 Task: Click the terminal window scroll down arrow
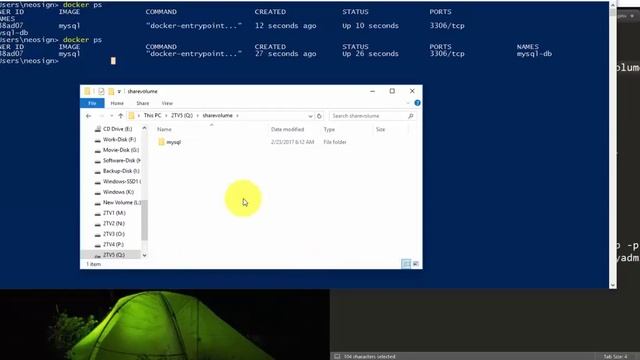point(613,285)
